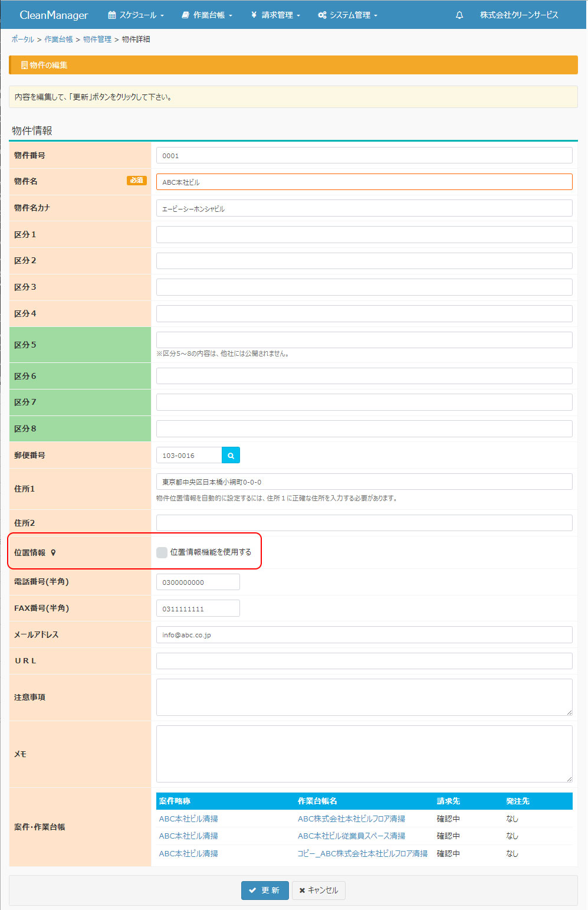Go to ポータル breadcrumb link
Image resolution: width=588 pixels, height=910 pixels.
(23, 39)
